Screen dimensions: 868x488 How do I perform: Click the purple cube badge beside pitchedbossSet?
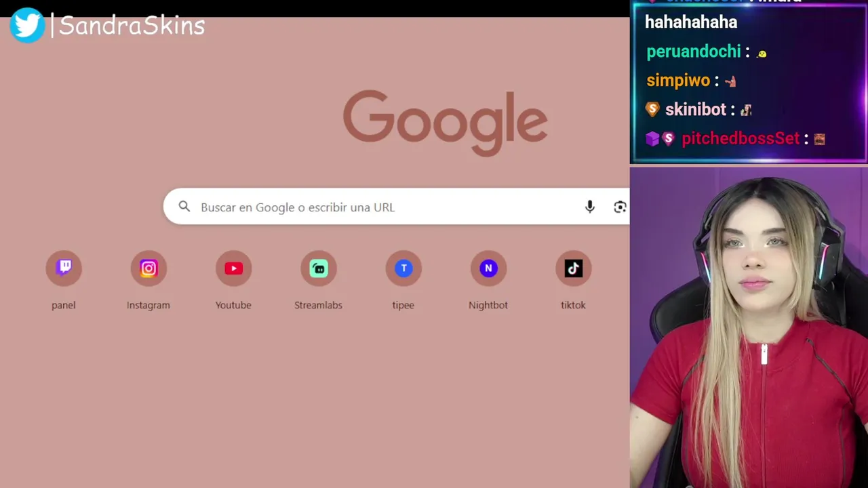[652, 139]
